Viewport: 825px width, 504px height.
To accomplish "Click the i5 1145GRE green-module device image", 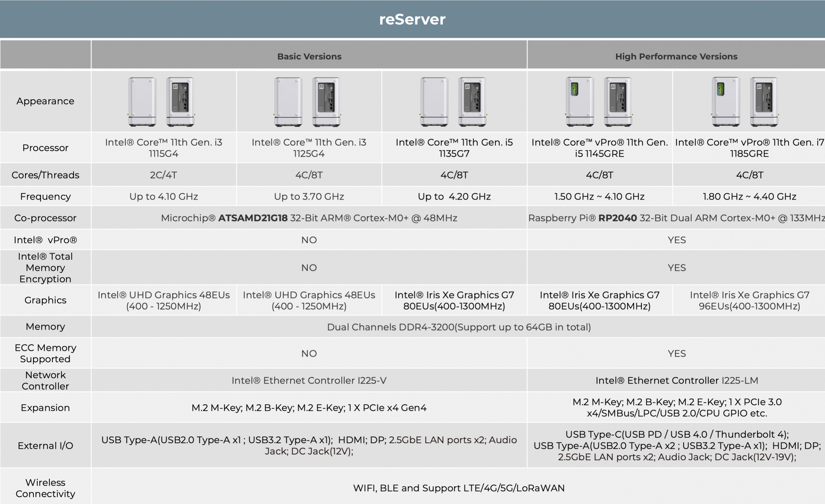I will 579,102.
